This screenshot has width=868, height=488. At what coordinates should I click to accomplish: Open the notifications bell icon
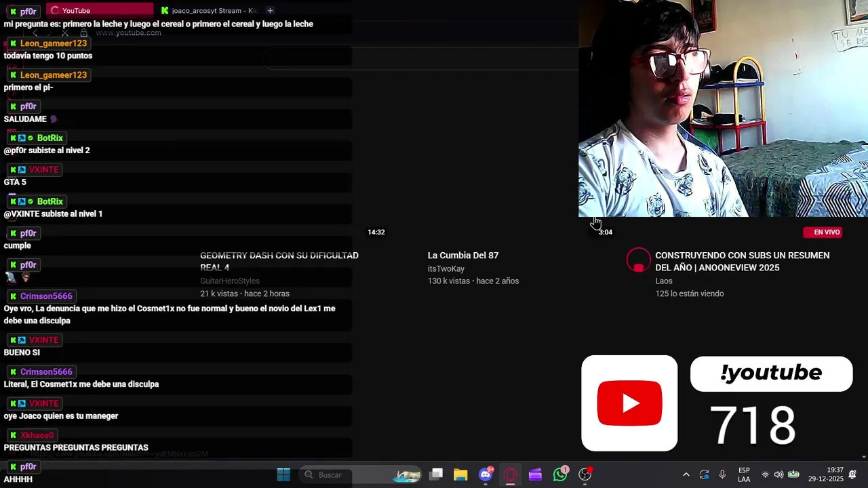pos(852,474)
